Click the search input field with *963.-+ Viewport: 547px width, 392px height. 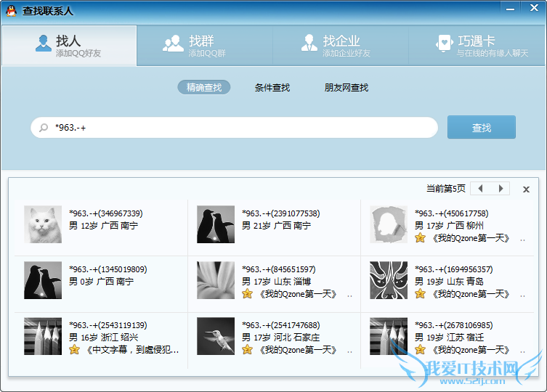234,128
